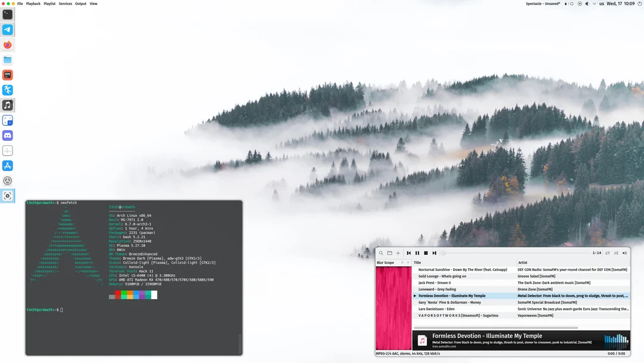This screenshot has width=644, height=363.
Task: Open the music player icon in the dock
Action: (x=7, y=105)
